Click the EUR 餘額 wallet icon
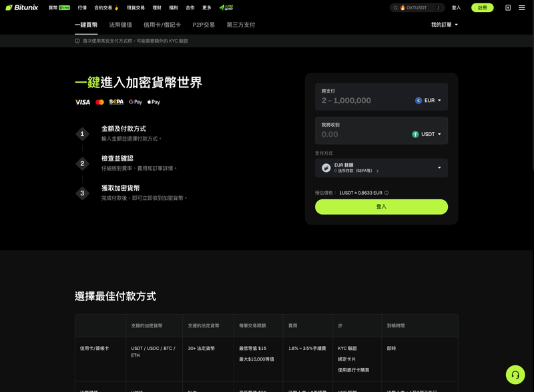Viewport: 534px width, 392px height. (326, 168)
